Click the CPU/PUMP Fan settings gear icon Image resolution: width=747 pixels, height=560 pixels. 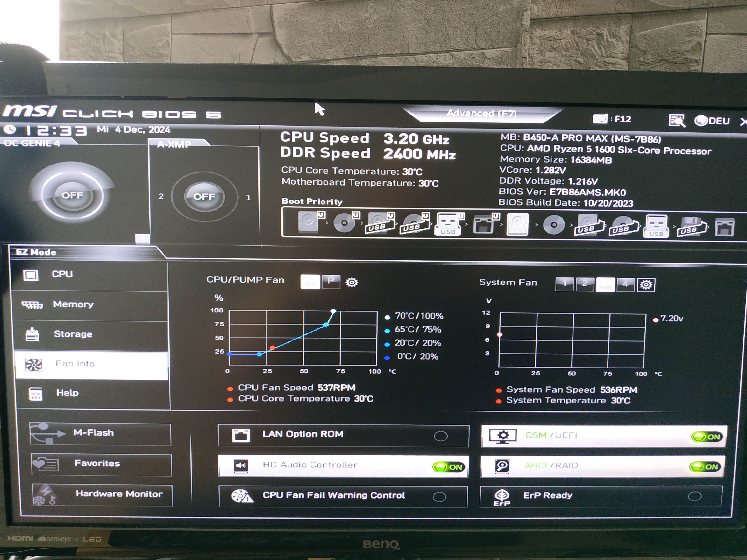click(352, 282)
